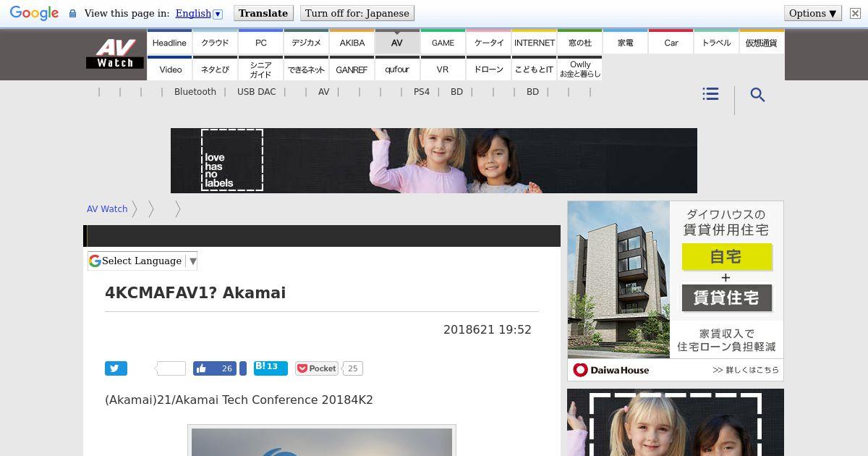Open the VR tab
This screenshot has width=868, height=456.
point(443,69)
